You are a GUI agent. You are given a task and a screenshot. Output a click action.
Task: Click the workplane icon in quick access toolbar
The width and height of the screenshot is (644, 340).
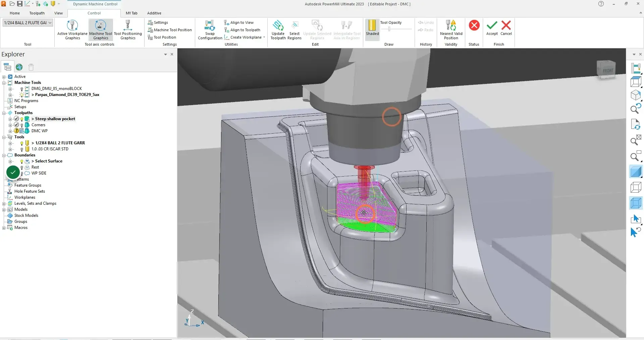click(28, 4)
